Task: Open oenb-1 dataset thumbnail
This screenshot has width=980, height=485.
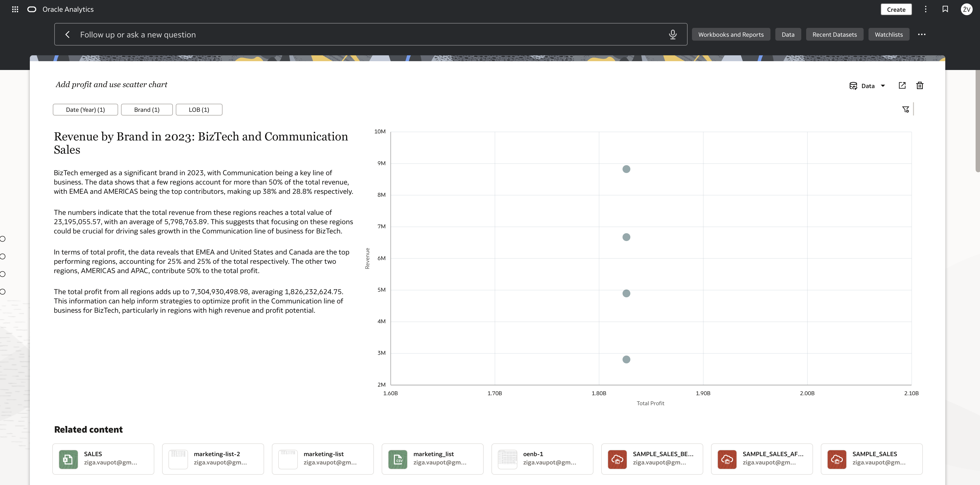Action: pos(508,459)
